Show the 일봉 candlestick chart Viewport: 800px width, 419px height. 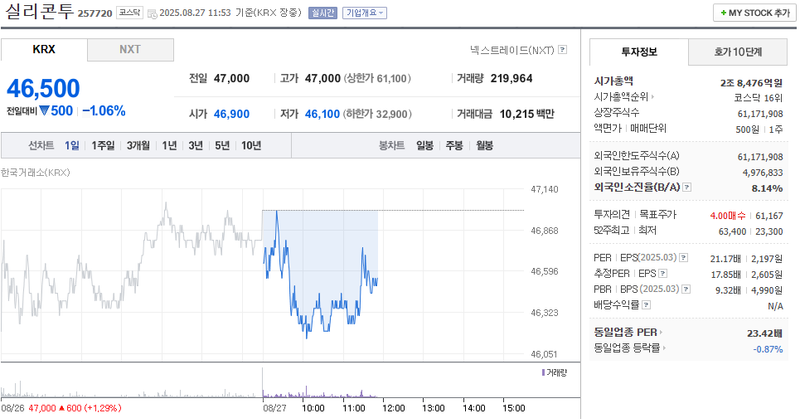(424, 145)
